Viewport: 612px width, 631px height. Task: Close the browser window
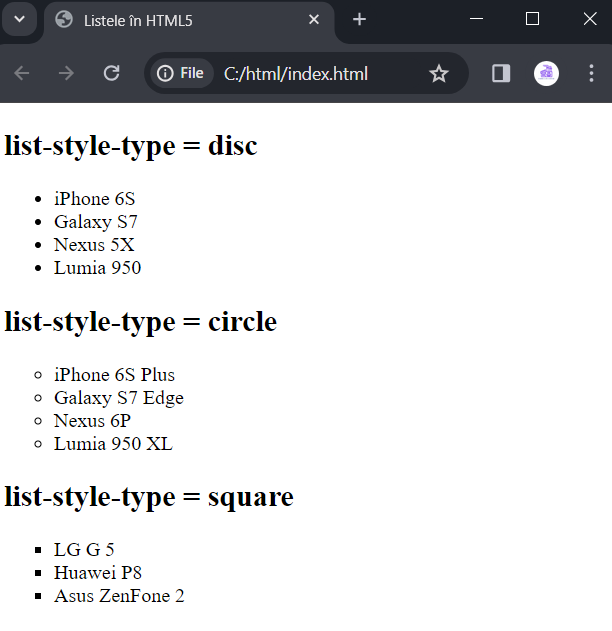(590, 19)
